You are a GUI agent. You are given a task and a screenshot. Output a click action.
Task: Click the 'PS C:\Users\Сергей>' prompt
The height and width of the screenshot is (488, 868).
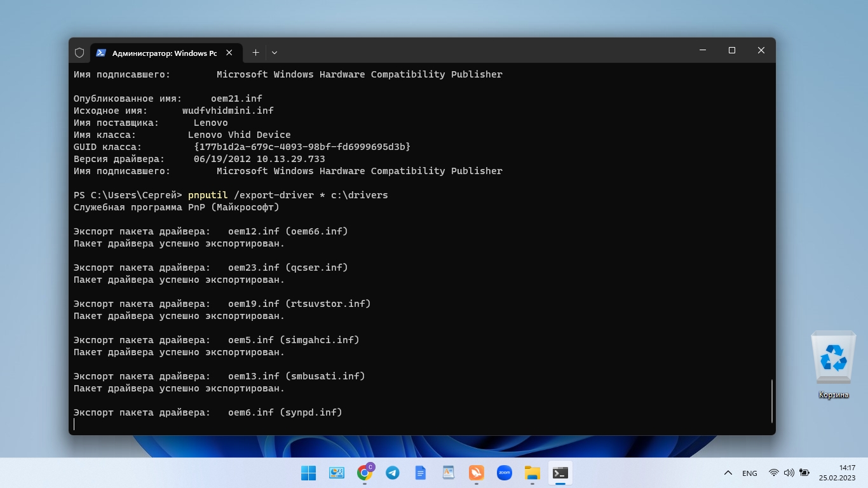pyautogui.click(x=128, y=195)
